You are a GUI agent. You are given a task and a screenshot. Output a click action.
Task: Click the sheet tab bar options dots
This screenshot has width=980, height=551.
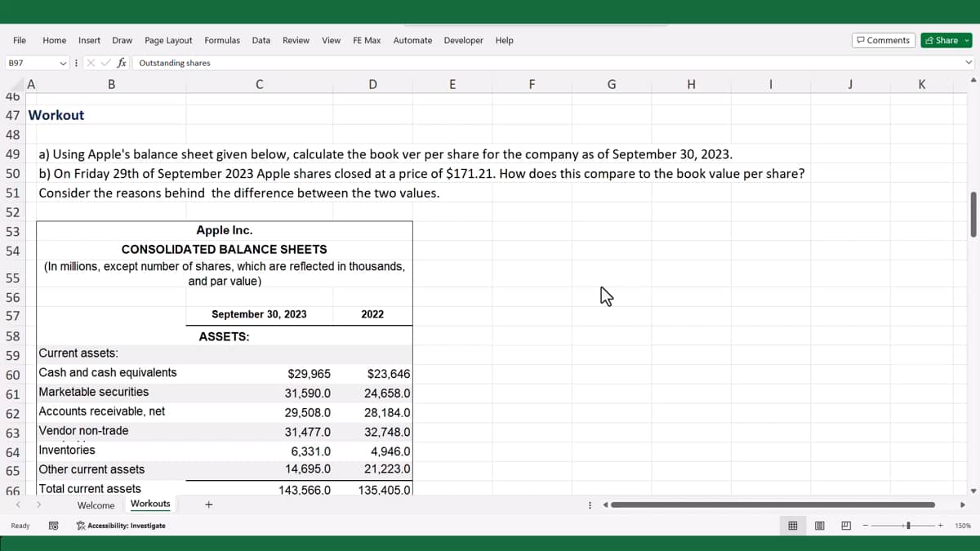point(590,504)
